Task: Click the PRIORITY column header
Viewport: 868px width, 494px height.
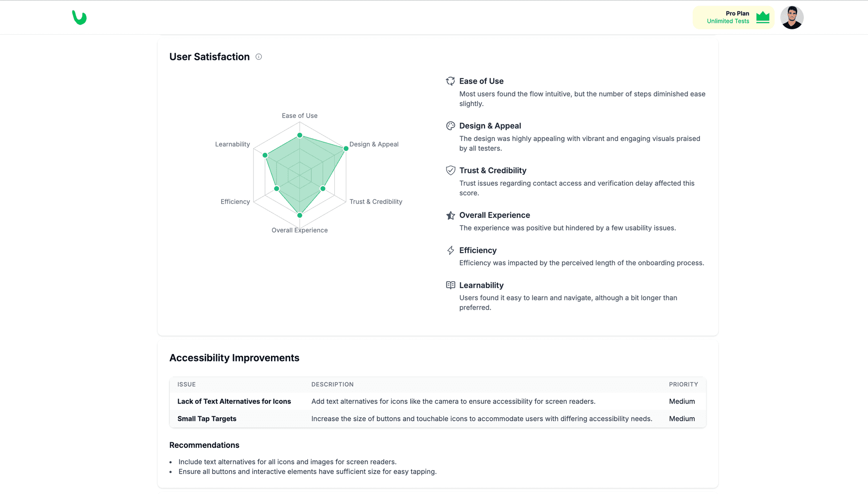Action: (683, 384)
